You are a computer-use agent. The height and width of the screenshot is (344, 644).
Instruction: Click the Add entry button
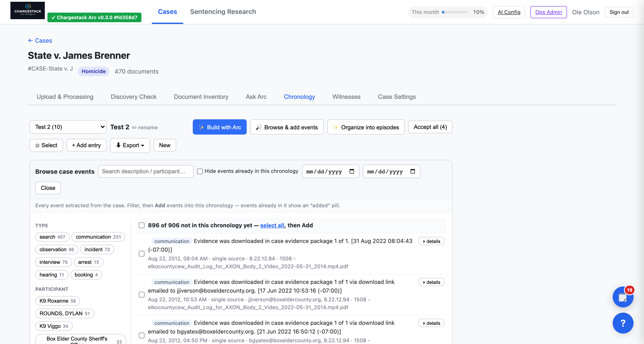(86, 145)
